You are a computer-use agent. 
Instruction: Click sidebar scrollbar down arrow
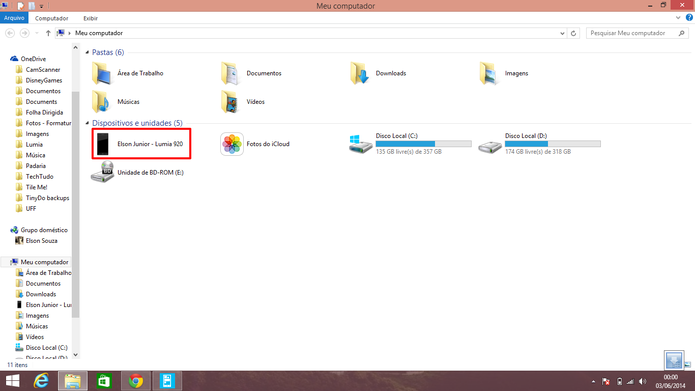(x=75, y=355)
